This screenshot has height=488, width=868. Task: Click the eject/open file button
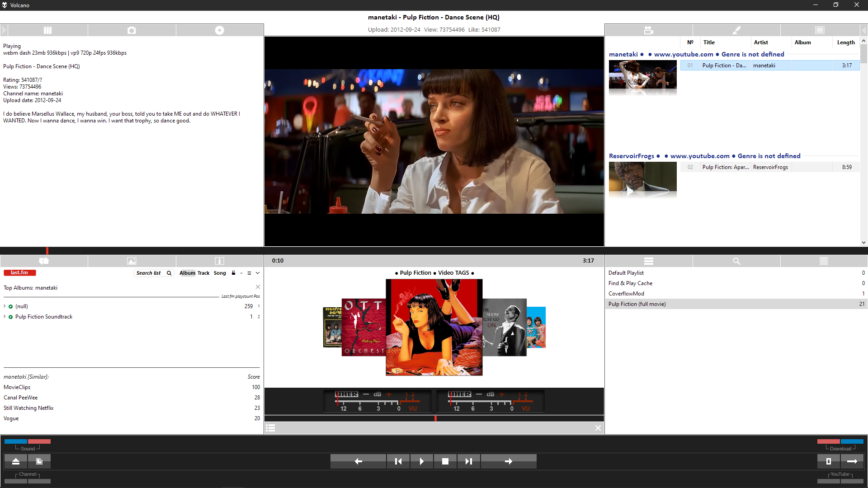pos(16,461)
